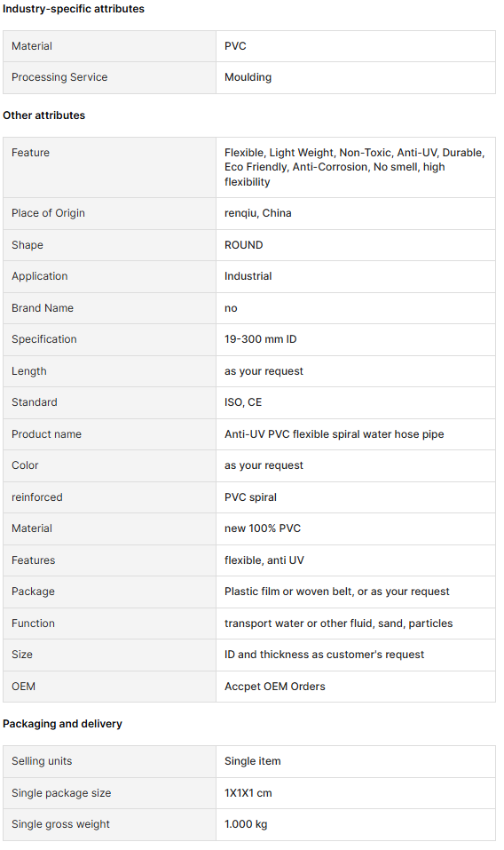This screenshot has height=850, width=504.
Task: Select the Moulding value
Action: pyautogui.click(x=248, y=77)
